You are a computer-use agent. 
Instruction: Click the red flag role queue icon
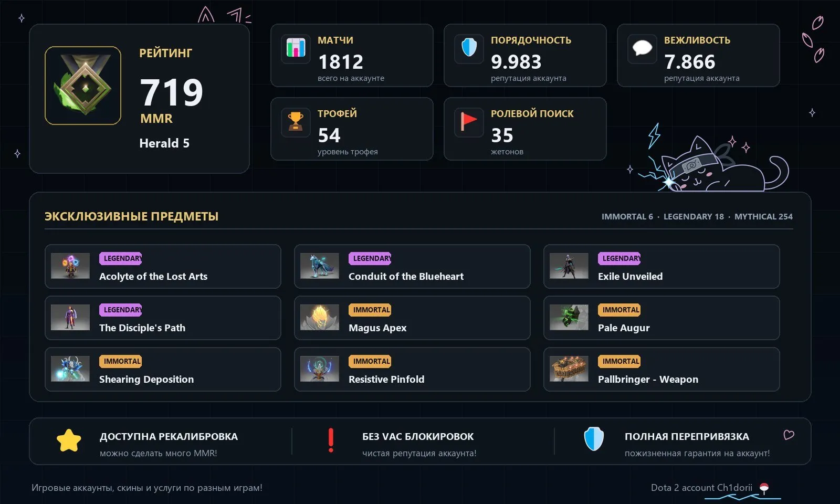coord(469,122)
